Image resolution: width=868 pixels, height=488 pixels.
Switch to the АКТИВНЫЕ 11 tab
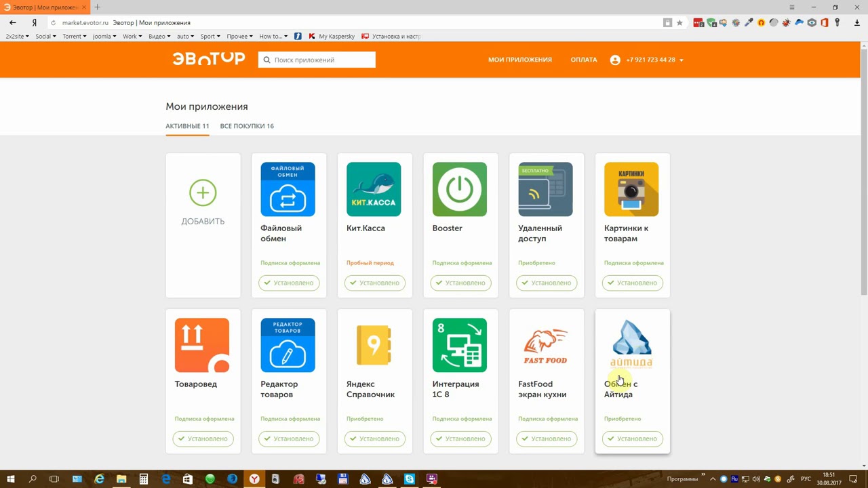click(187, 126)
